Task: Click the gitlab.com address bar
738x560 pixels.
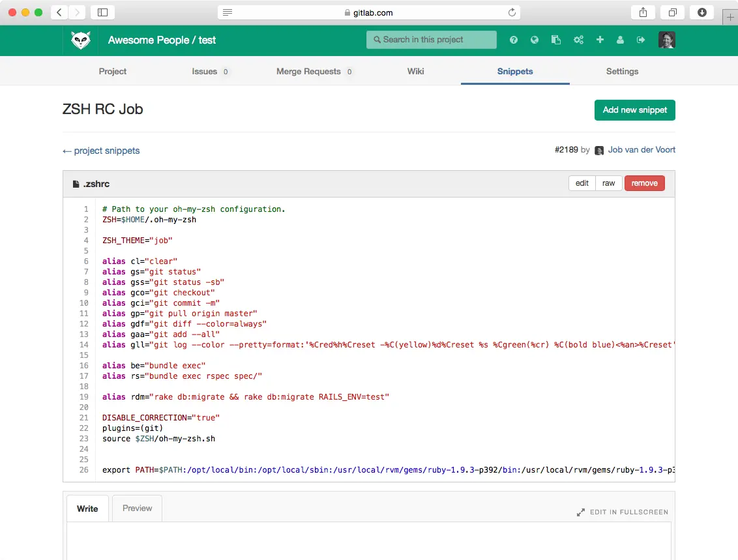Action: click(368, 12)
